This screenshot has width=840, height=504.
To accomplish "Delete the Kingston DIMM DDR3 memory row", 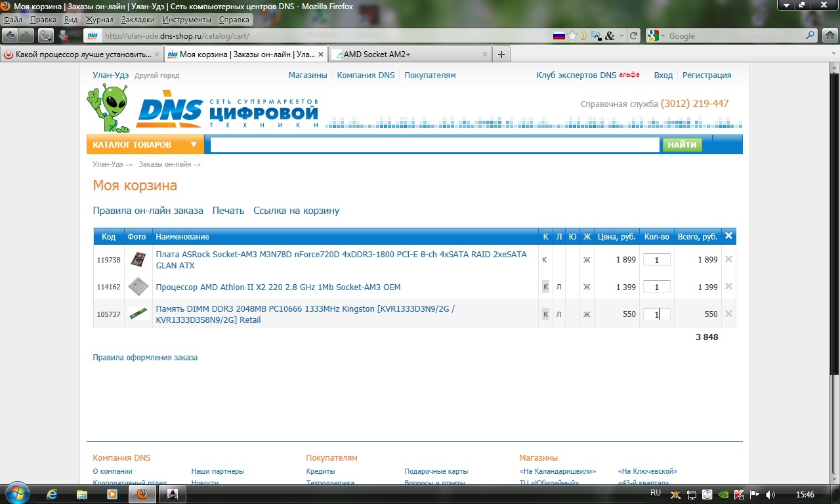I will 728,314.
